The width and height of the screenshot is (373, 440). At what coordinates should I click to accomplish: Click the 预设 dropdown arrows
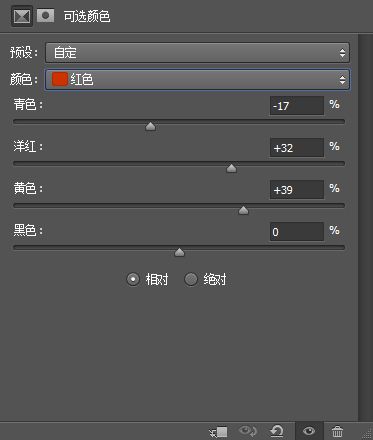[x=342, y=53]
